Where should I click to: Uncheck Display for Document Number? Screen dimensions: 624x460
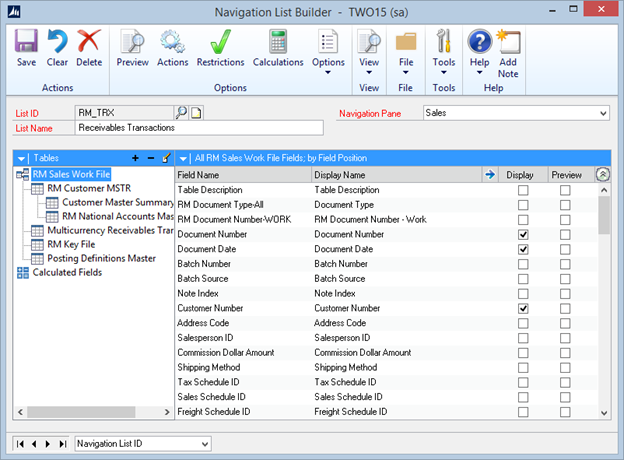523,234
